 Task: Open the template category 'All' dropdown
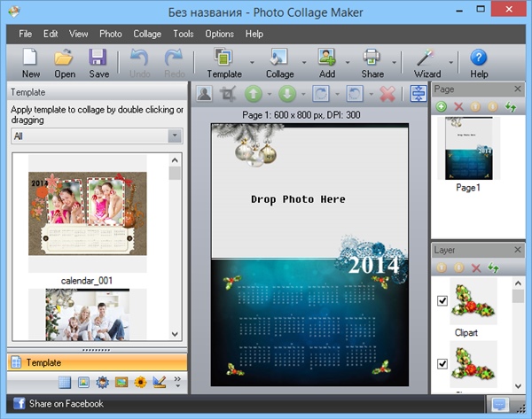(x=175, y=136)
